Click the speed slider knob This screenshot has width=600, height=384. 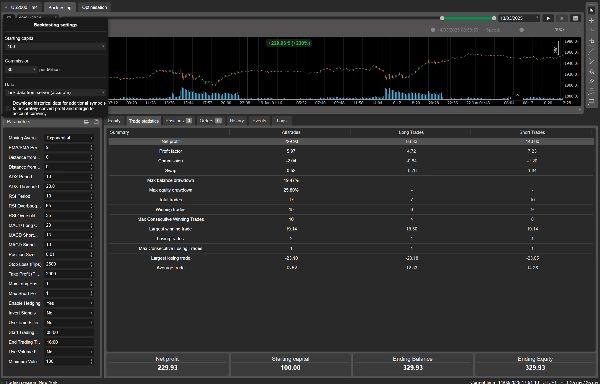pyautogui.click(x=522, y=30)
